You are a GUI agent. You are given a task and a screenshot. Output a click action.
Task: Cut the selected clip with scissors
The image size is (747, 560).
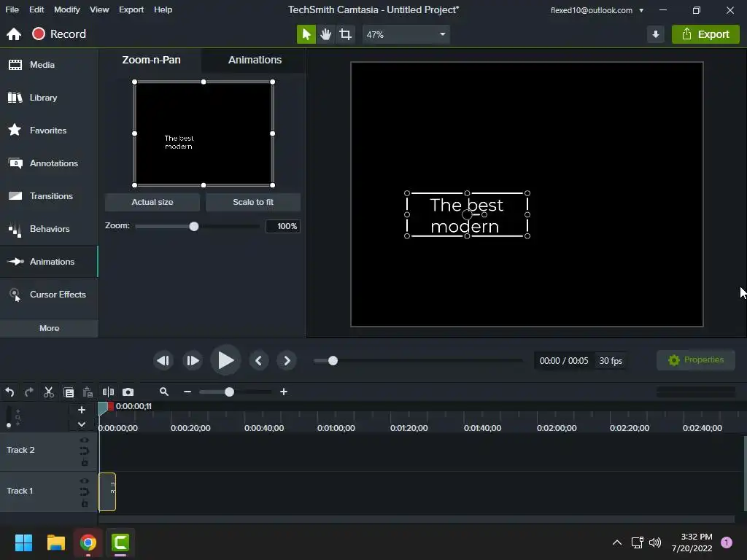pos(49,392)
